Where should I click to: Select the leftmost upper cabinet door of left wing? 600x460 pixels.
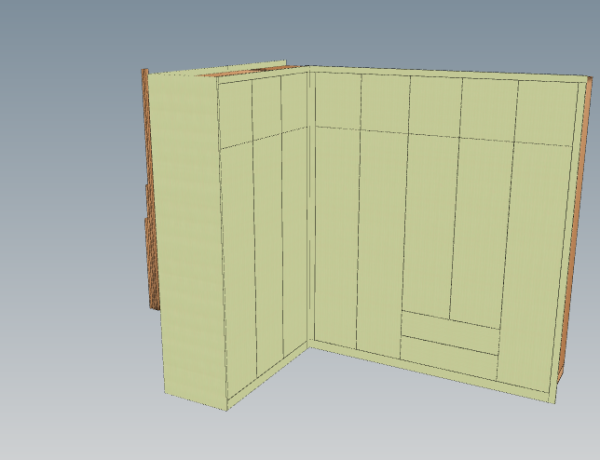[235, 113]
